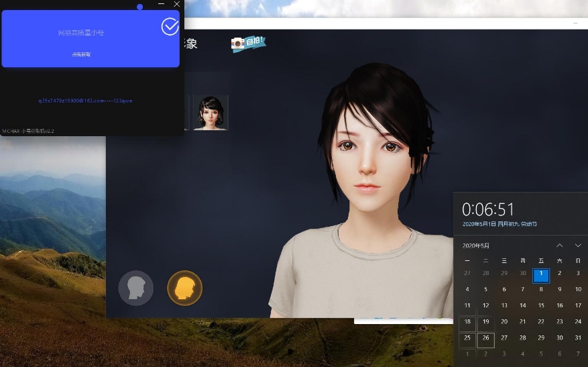Click the blue dot at panel top
This screenshot has width=588, height=367.
139,7
